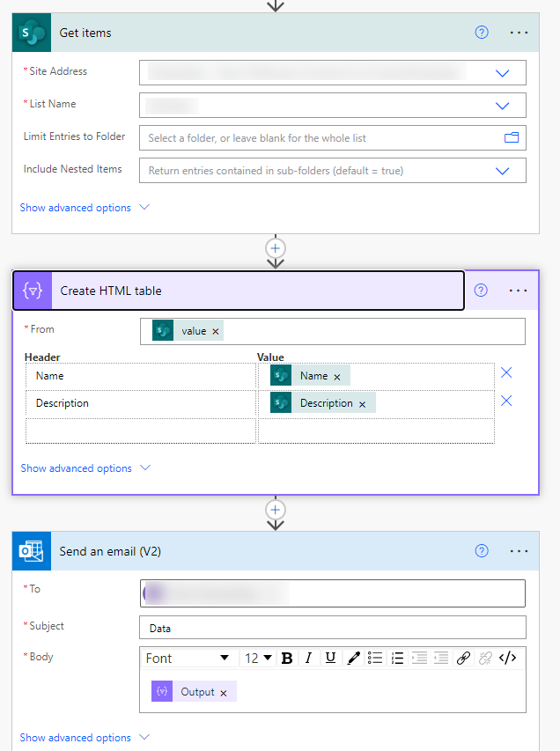Show advanced options under Get items

[x=85, y=208]
